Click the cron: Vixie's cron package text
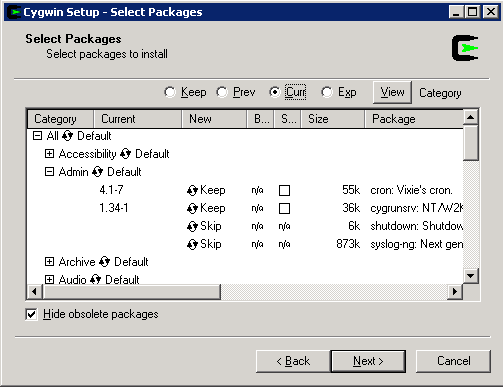 coord(411,190)
